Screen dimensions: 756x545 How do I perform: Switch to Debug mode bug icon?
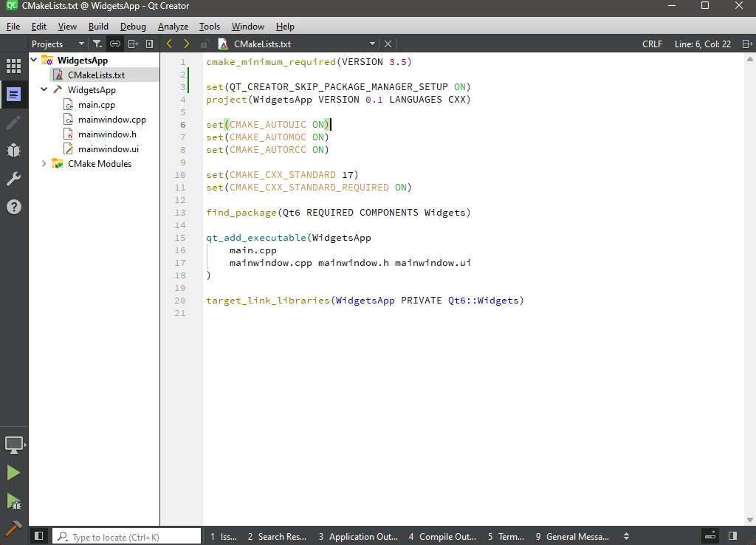pyautogui.click(x=13, y=151)
